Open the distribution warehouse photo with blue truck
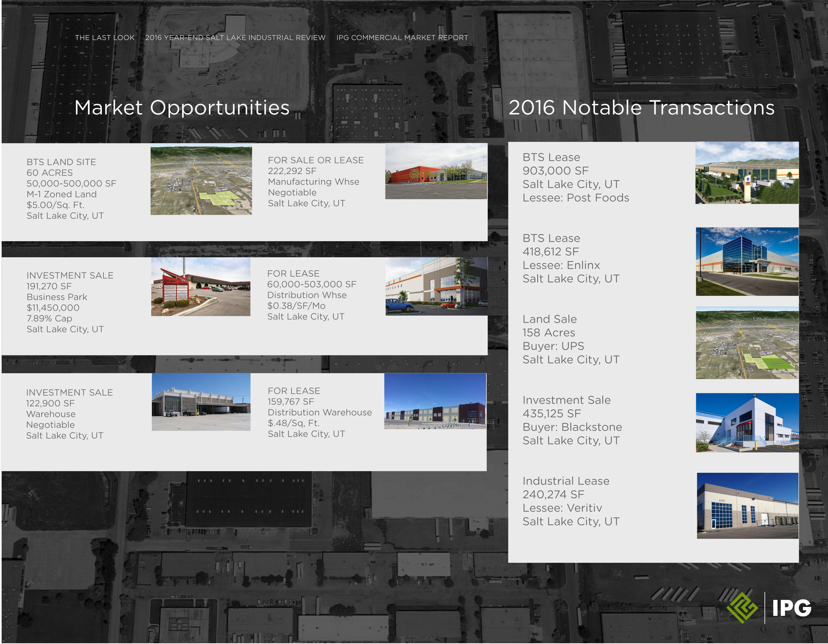This screenshot has width=828, height=644. 437,286
